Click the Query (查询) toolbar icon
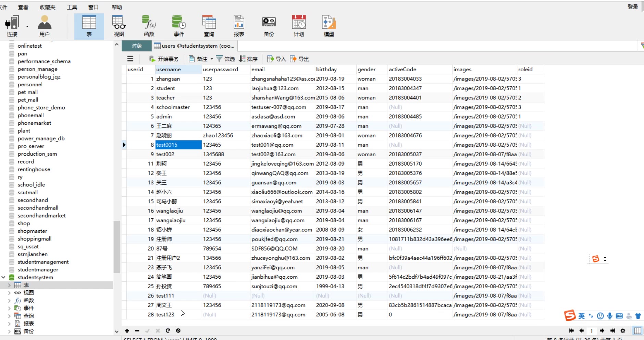 [209, 26]
